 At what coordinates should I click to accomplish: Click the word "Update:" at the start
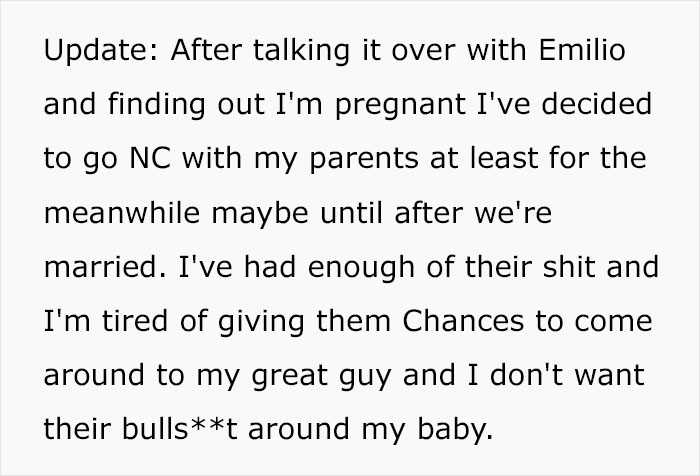coord(101,50)
